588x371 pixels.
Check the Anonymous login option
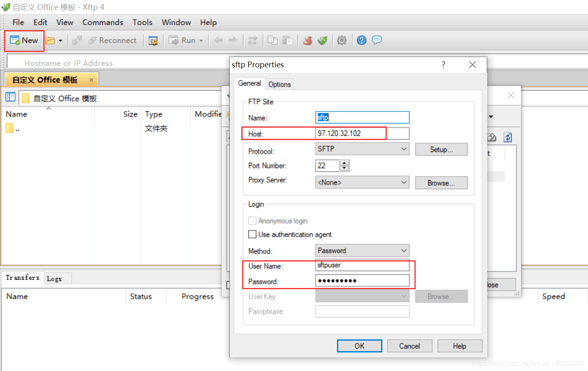[x=252, y=221]
